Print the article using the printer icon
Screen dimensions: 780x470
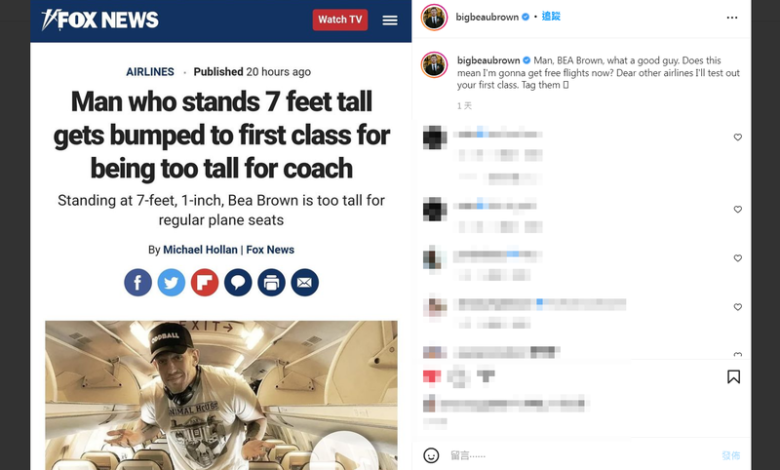271,282
